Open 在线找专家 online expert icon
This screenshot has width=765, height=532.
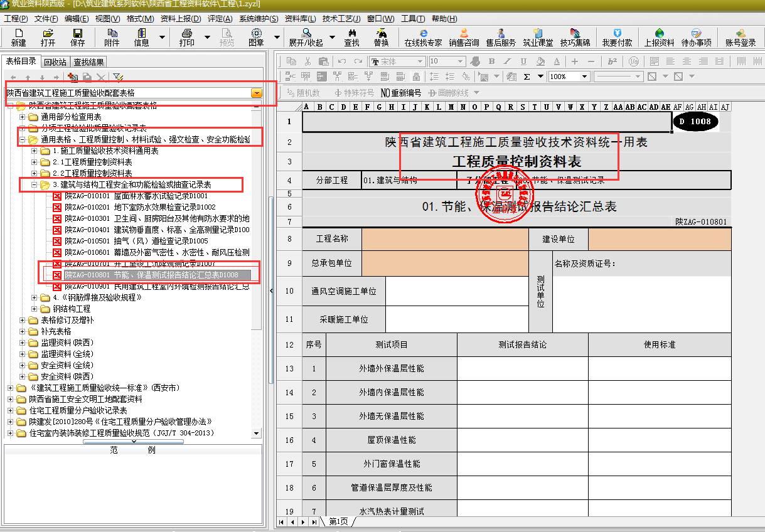pos(423,37)
